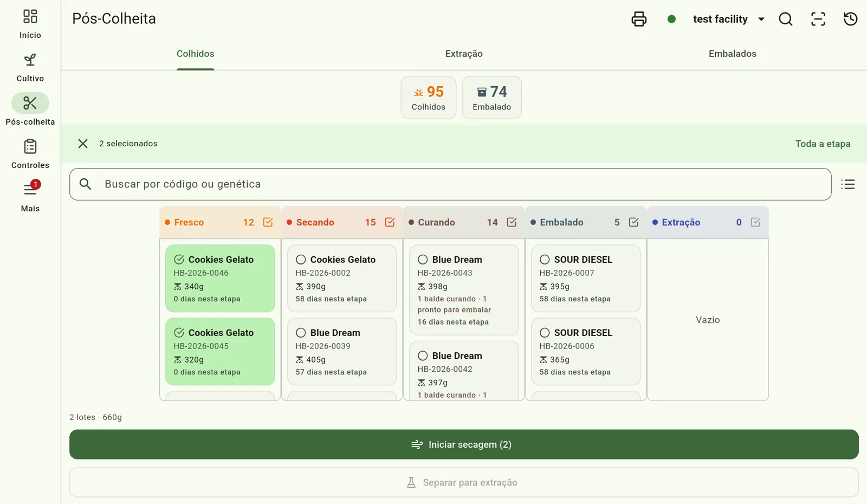
Task: Click the Fresco column header label
Action: point(189,222)
